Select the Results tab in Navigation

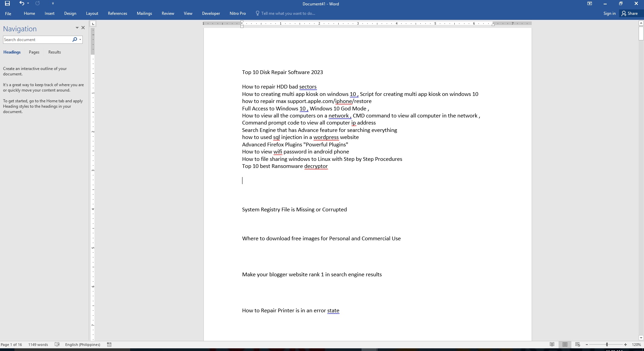coord(54,52)
